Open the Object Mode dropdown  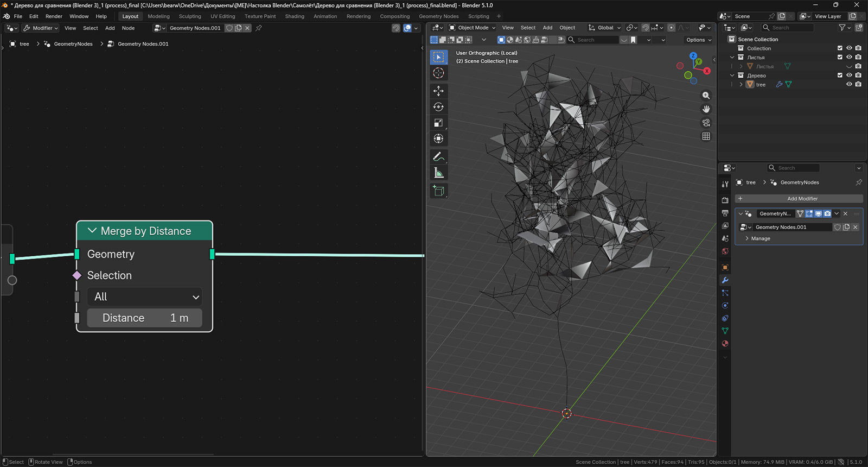coord(472,28)
